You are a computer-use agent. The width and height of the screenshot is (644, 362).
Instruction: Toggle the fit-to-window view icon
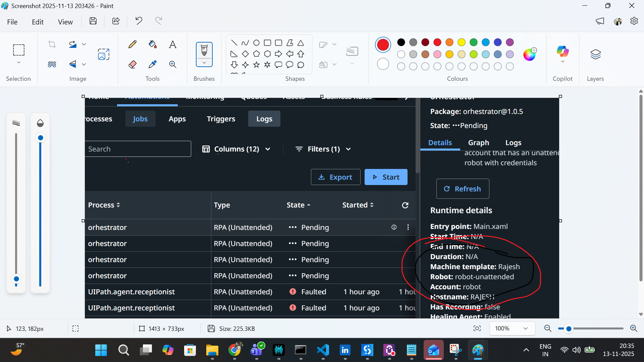pyautogui.click(x=477, y=328)
